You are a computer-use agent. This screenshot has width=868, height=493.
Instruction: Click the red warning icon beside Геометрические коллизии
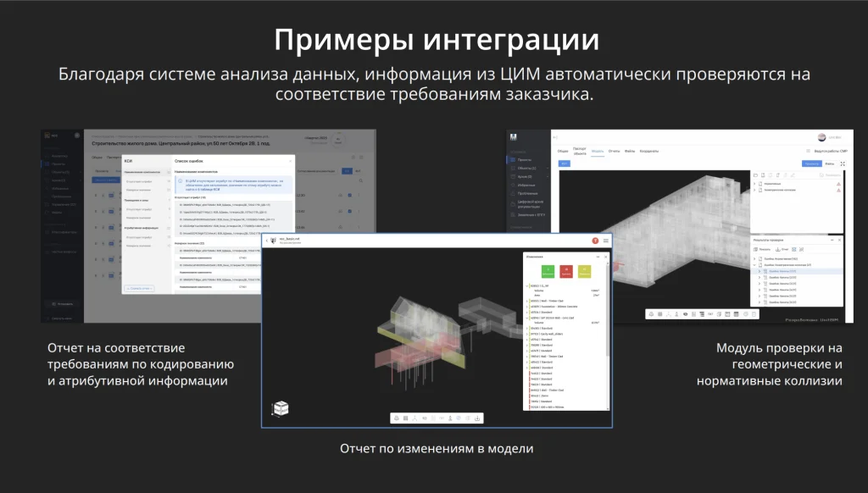(x=837, y=189)
